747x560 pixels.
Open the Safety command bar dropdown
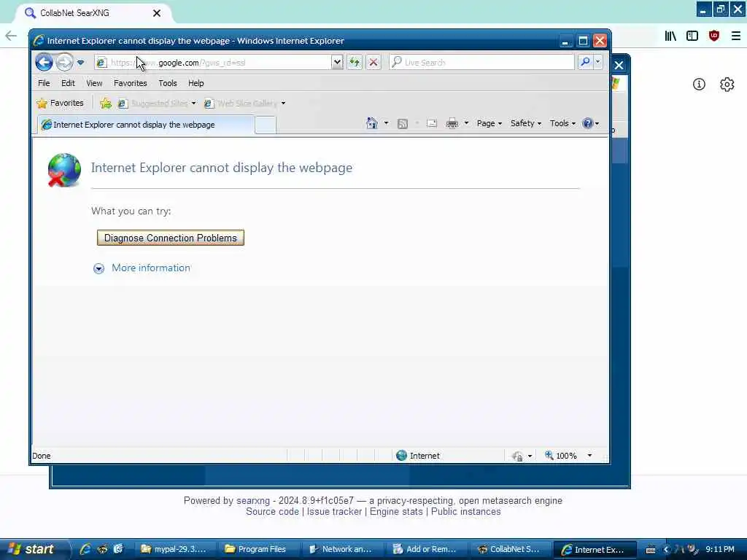tap(525, 123)
